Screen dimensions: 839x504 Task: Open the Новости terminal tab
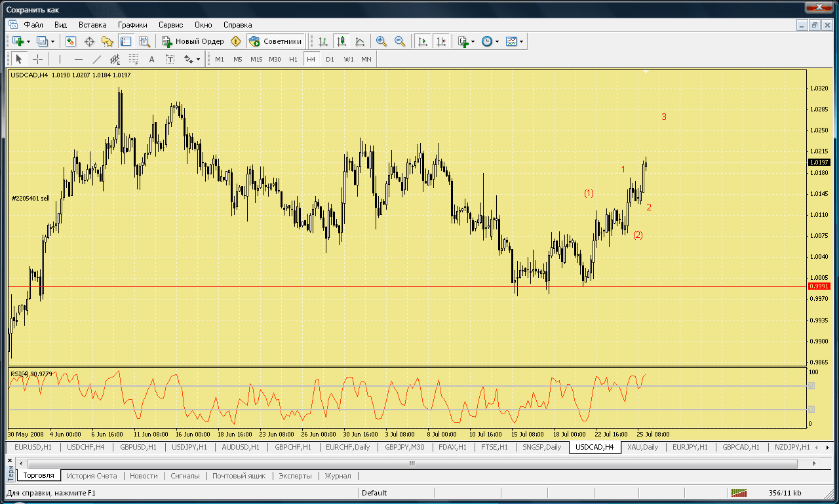[x=144, y=476]
